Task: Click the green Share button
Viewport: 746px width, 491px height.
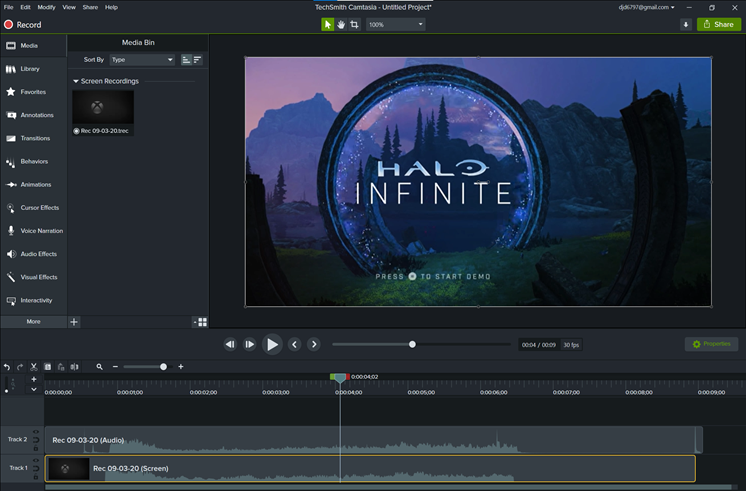Action: click(x=719, y=24)
